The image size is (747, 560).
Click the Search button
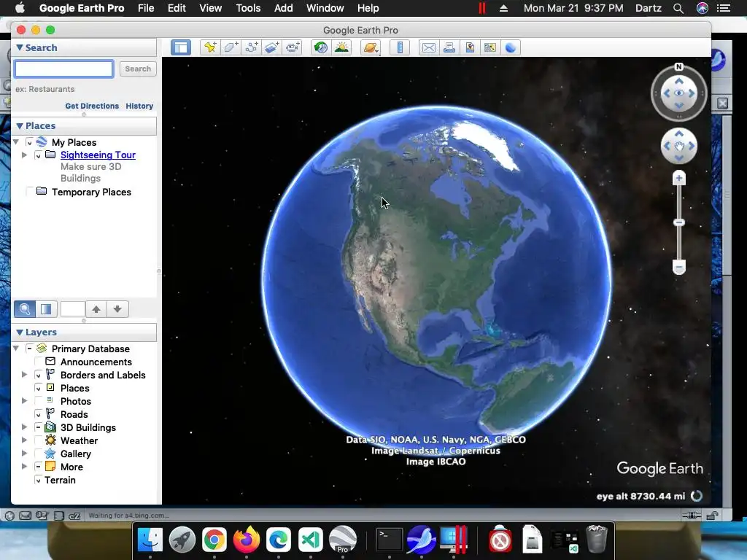tap(138, 69)
